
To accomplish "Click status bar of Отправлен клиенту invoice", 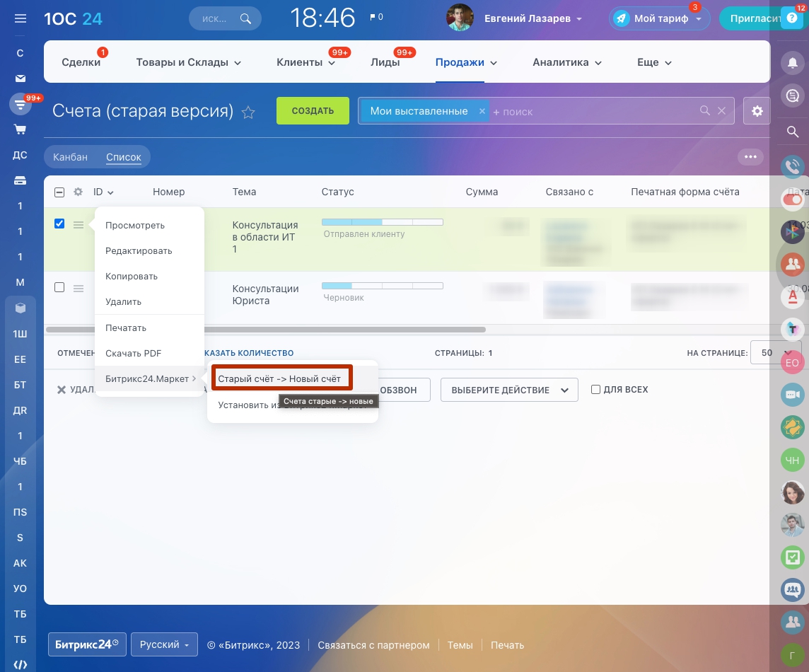I will click(x=383, y=222).
